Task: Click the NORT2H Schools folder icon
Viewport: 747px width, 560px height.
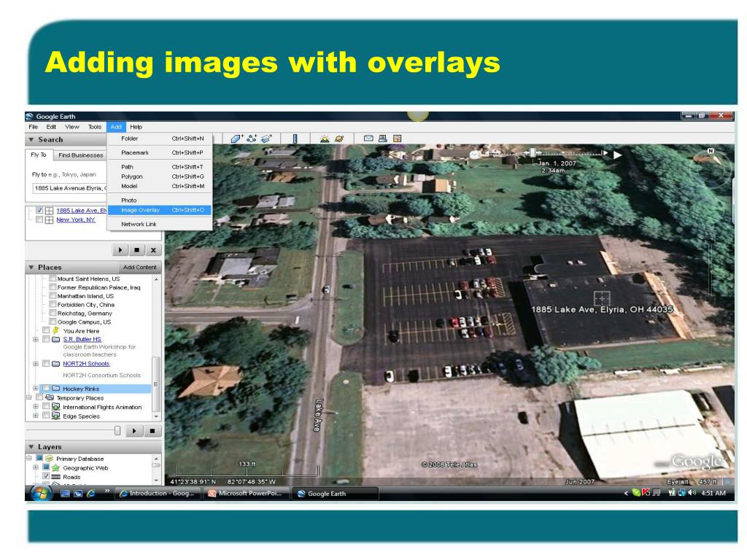Action: 55,363
